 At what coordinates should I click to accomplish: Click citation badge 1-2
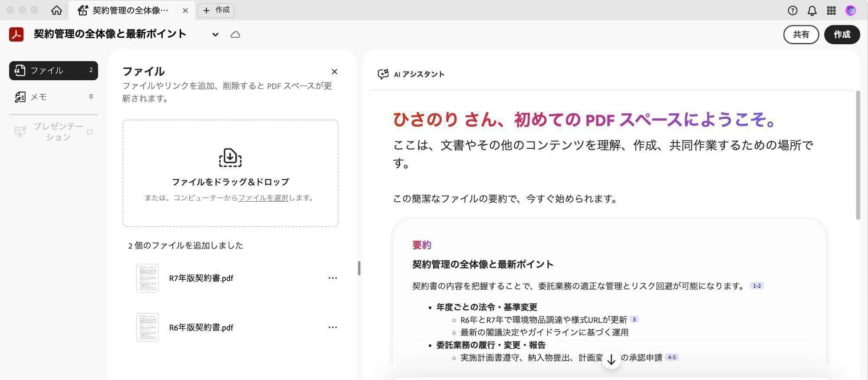pyautogui.click(x=757, y=286)
